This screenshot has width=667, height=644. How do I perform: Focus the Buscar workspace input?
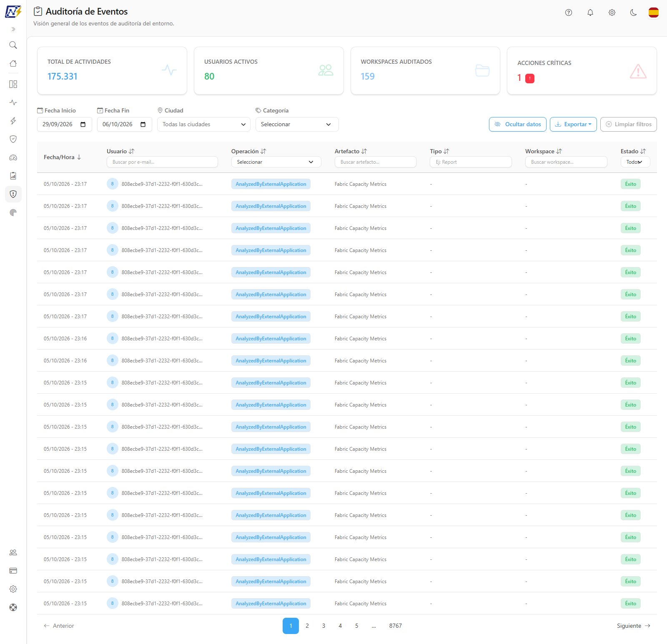pyautogui.click(x=566, y=162)
